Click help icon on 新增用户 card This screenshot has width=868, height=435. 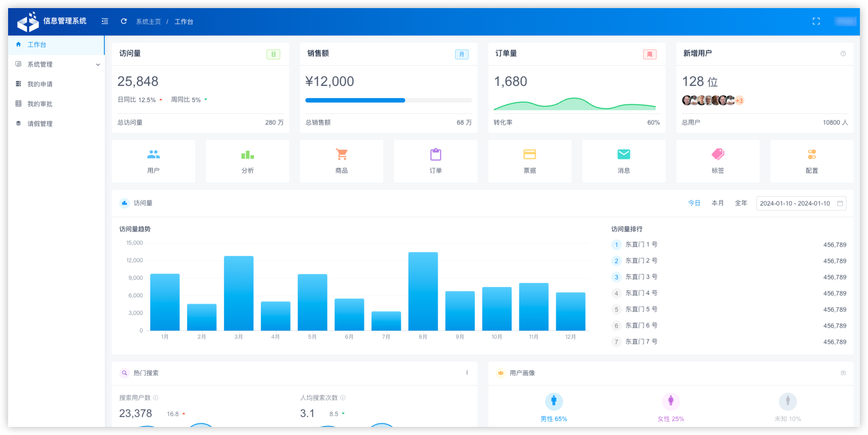click(x=843, y=54)
